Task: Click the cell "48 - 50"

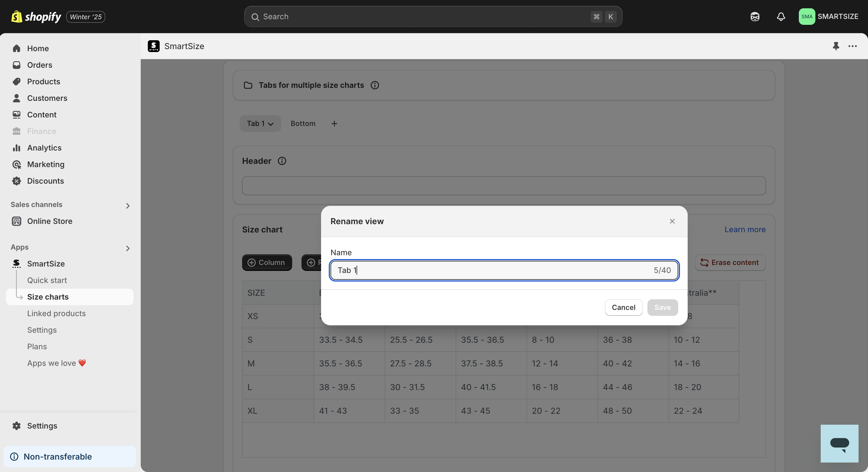Action: pos(633,411)
